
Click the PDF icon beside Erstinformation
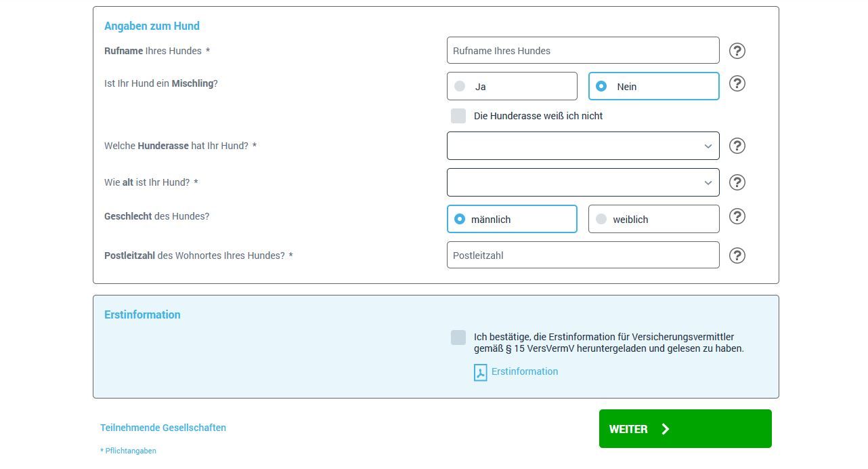click(480, 372)
